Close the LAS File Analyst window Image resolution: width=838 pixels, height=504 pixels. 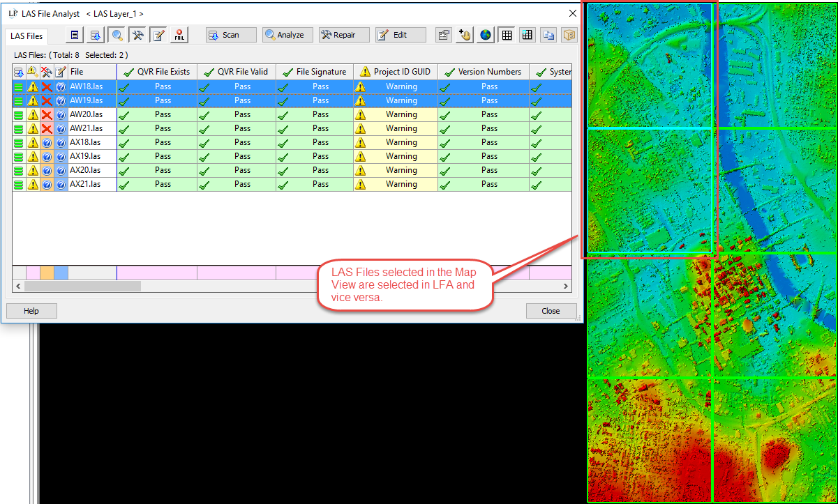click(x=573, y=13)
